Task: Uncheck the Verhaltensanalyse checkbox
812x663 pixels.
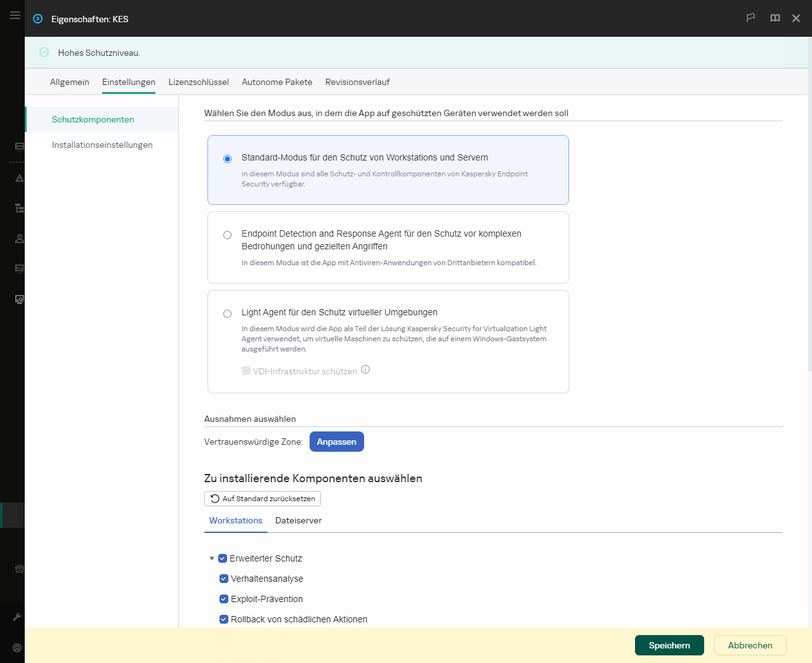Action: coord(223,579)
